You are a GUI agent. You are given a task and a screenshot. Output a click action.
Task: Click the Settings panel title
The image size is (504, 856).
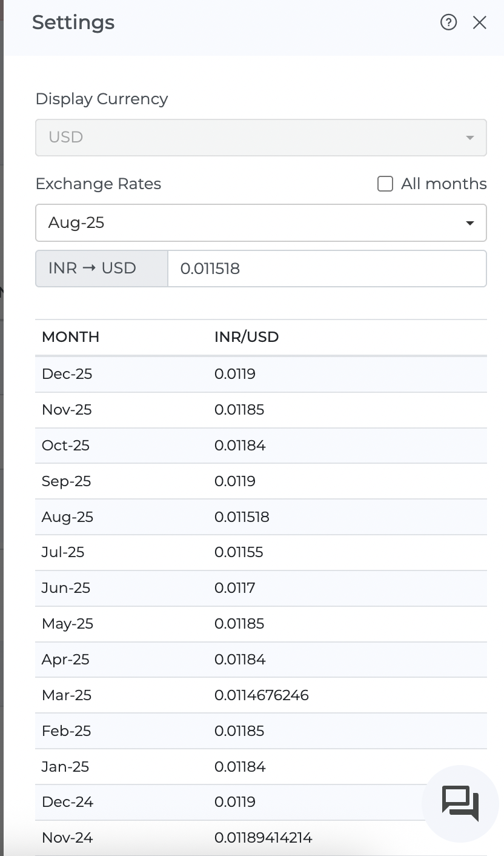[x=73, y=22]
